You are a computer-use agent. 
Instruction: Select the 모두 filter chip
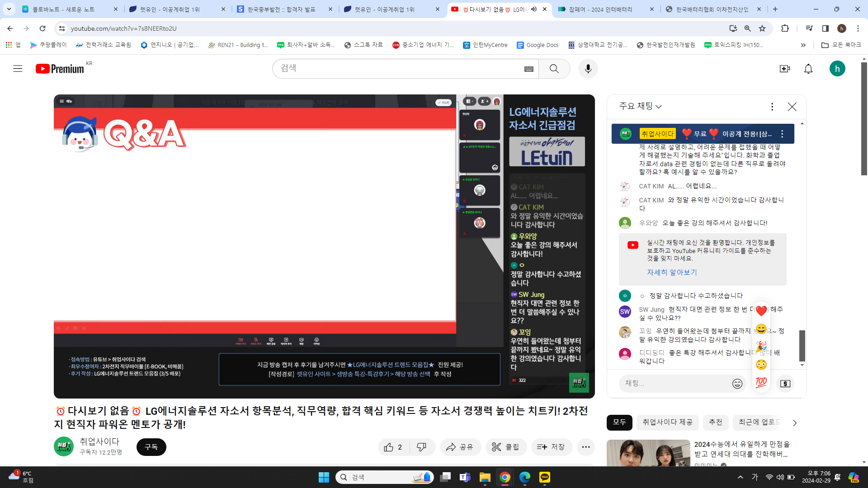click(x=619, y=422)
